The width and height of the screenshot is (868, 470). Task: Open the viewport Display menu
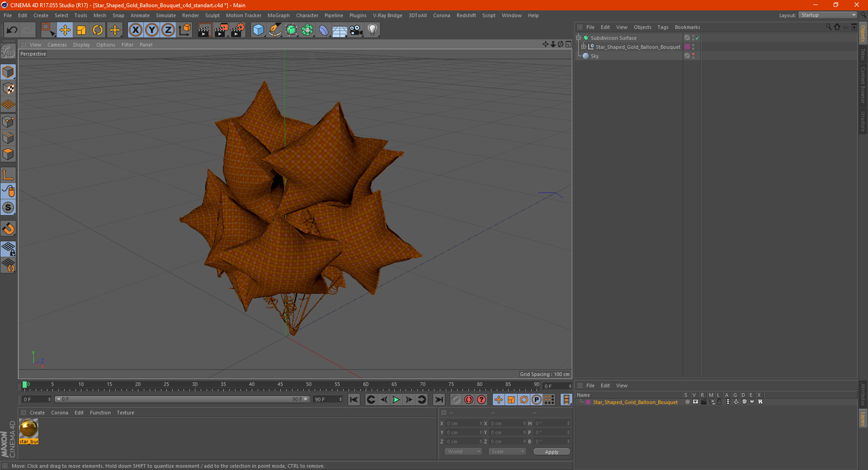tap(81, 45)
